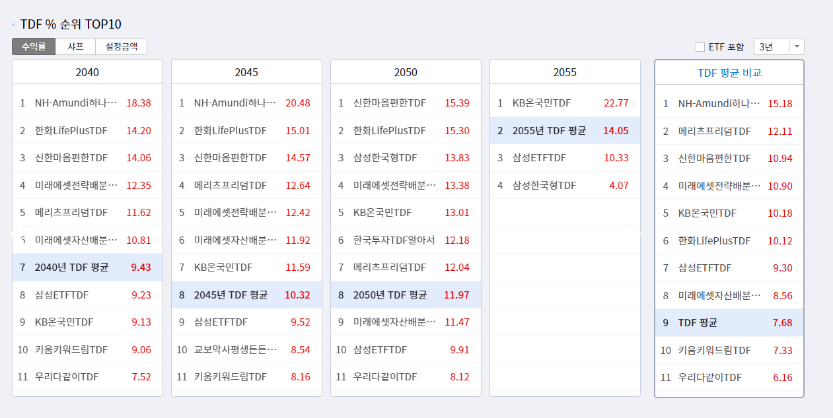Enable the ETF 포함 checkbox
The width and height of the screenshot is (833, 418).
click(700, 46)
